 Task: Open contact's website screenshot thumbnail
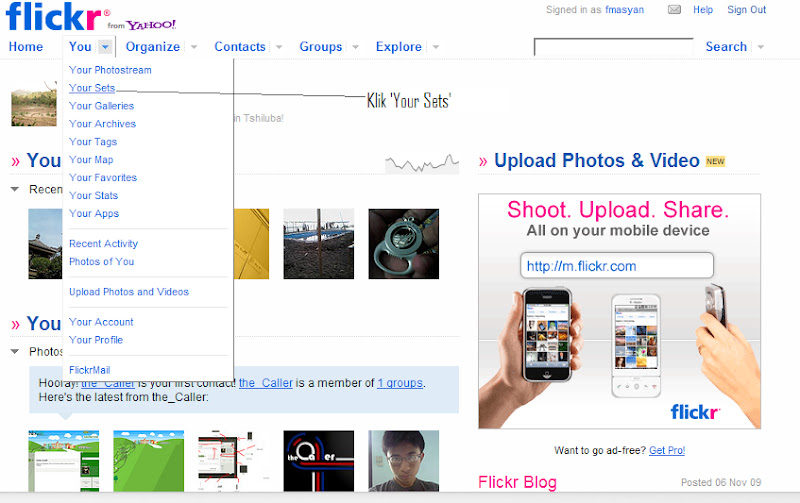tap(64, 461)
